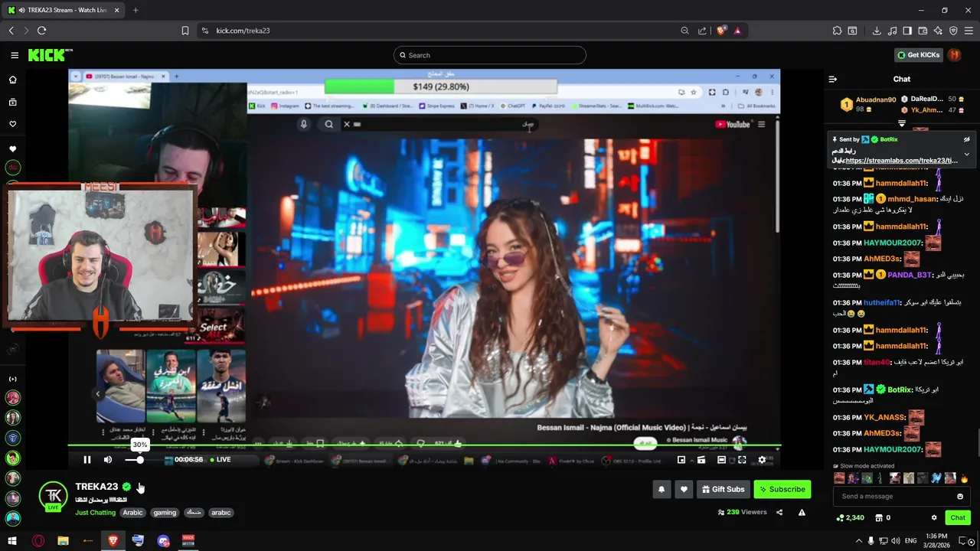This screenshot has width=980, height=551.
Task: Click the Gift Subs button
Action: (723, 489)
